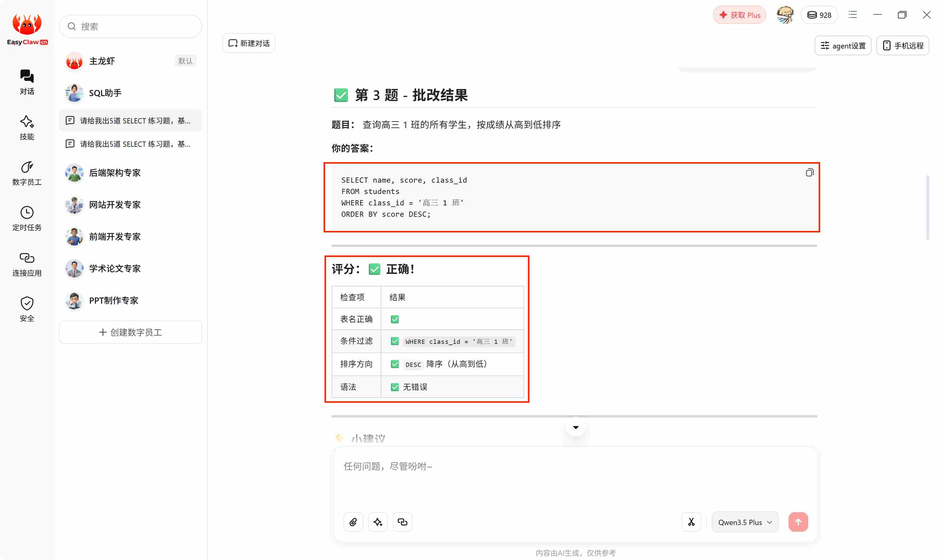Click the 条件过滤 table cell
Image resolution: width=944 pixels, height=560 pixels.
tap(356, 341)
